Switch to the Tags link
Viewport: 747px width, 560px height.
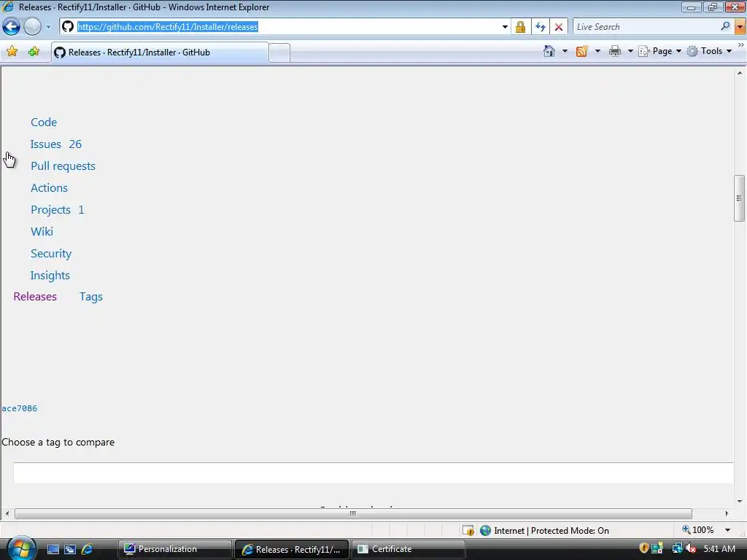91,297
